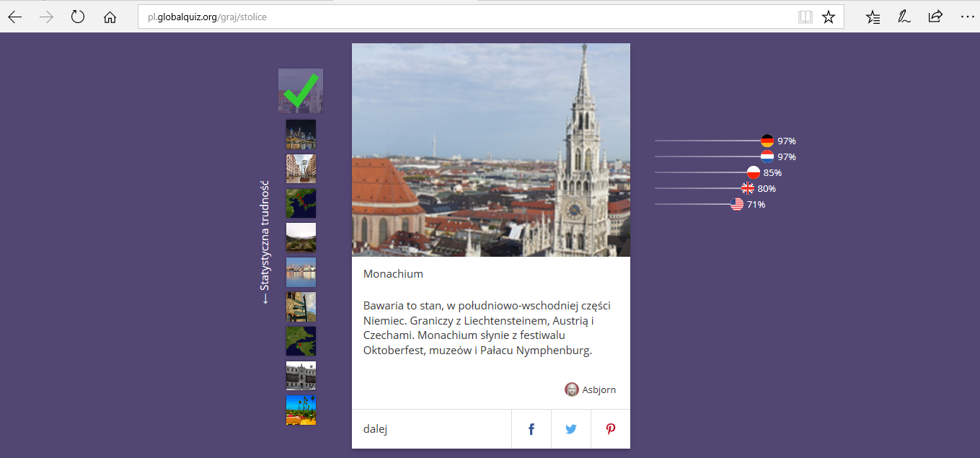Share the quiz on Twitter
This screenshot has height=458, width=980.
(571, 429)
